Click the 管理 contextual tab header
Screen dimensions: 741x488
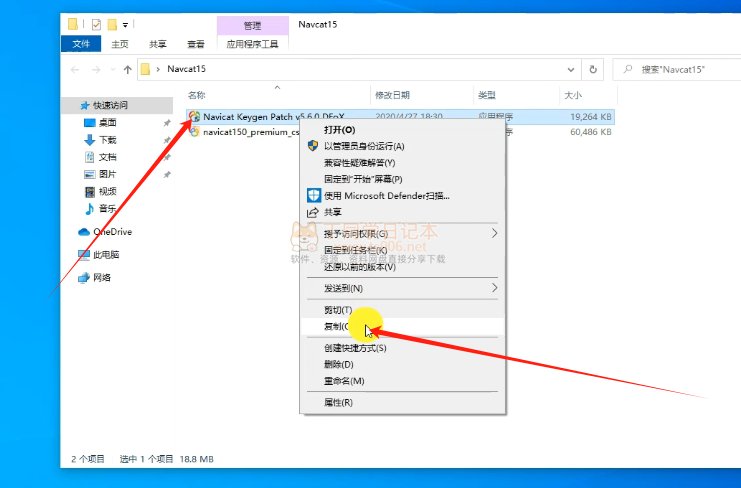click(x=252, y=26)
